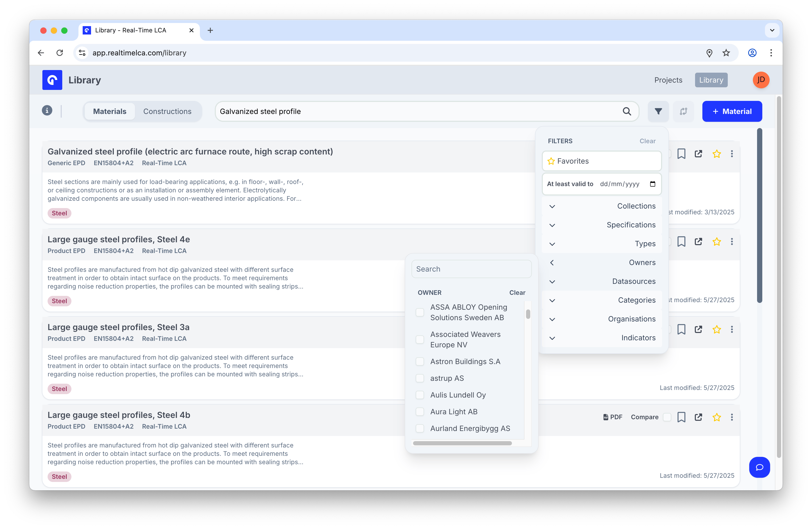
Task: Bookmark Large gauge steel profiles Steel 3a
Action: [x=681, y=329]
